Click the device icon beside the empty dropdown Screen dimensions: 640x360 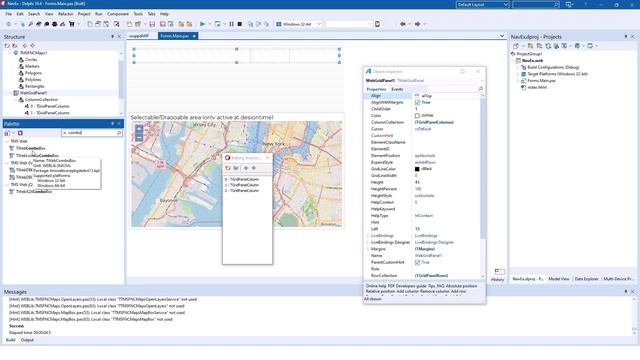pos(378,24)
